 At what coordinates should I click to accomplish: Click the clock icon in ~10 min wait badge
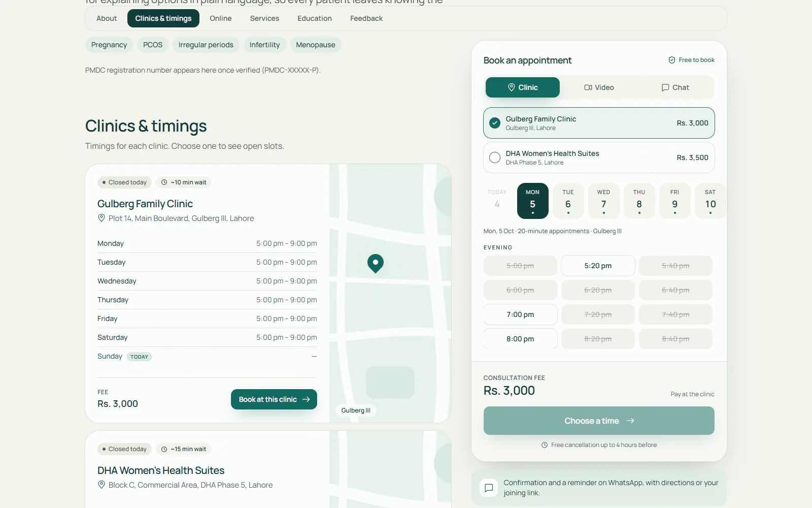click(x=164, y=182)
